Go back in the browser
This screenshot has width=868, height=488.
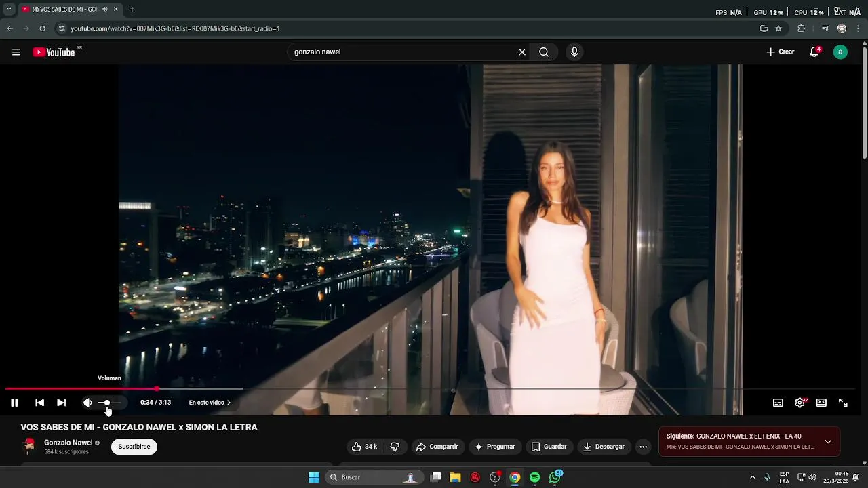pos(9,28)
